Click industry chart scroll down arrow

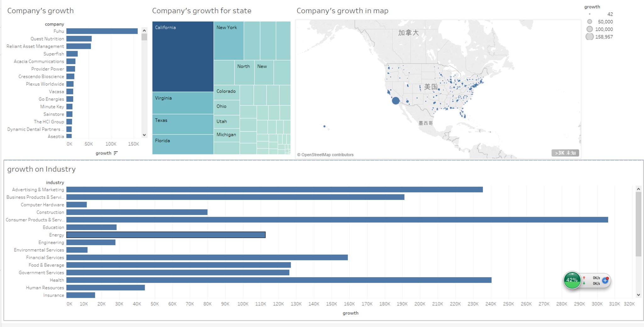638,295
